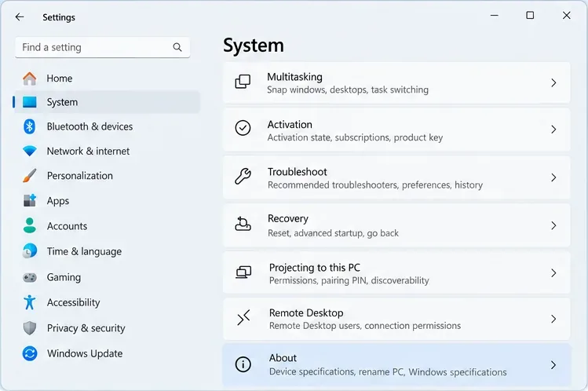588x391 pixels.
Task: Click the Home house icon
Action: pyautogui.click(x=30, y=79)
